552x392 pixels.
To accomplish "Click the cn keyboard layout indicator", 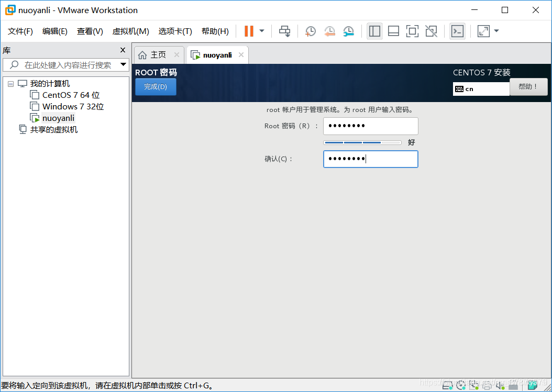I will 481,89.
